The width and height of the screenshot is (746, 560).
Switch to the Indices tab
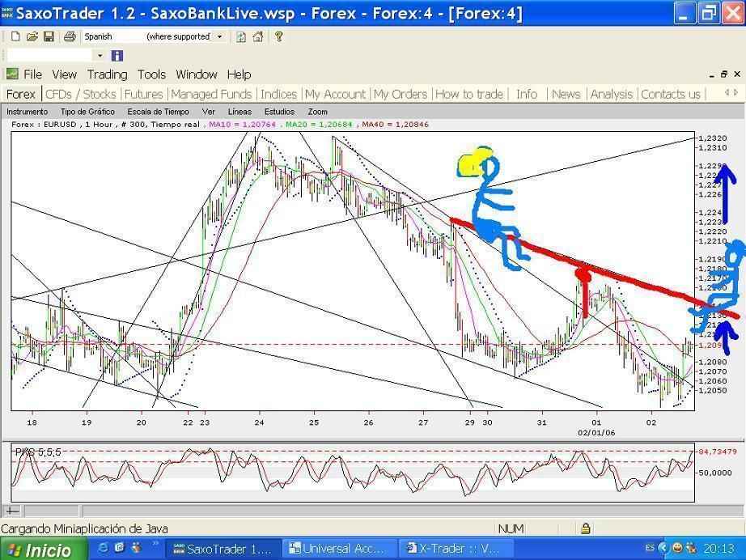[279, 94]
